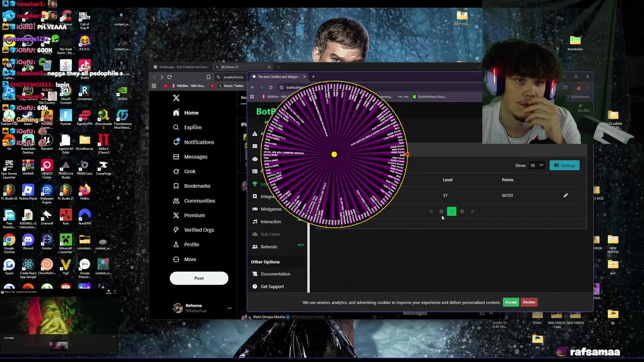The width and height of the screenshot is (644, 362).
Task: Switch to the Kicklet.app browser tab
Action: pyautogui.click(x=181, y=67)
